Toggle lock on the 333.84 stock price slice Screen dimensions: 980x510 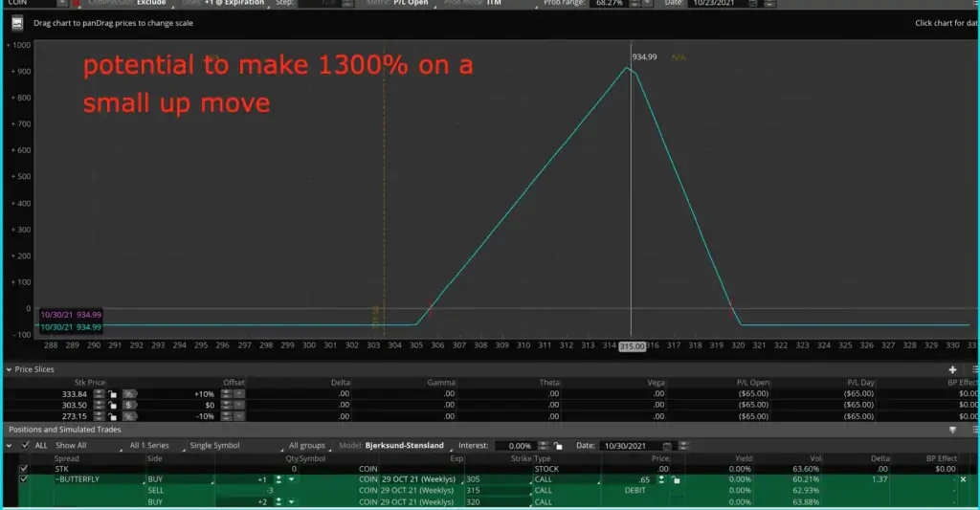point(113,394)
